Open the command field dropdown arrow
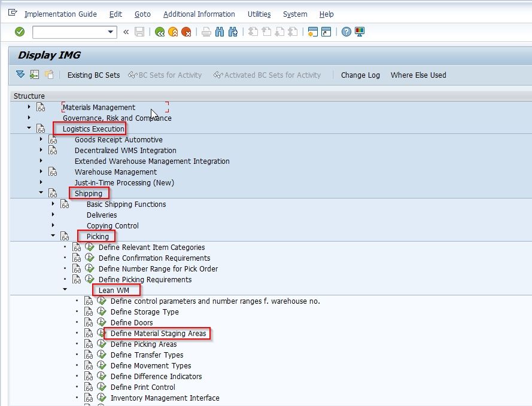Viewport: 532px width, 406px height. [110, 32]
